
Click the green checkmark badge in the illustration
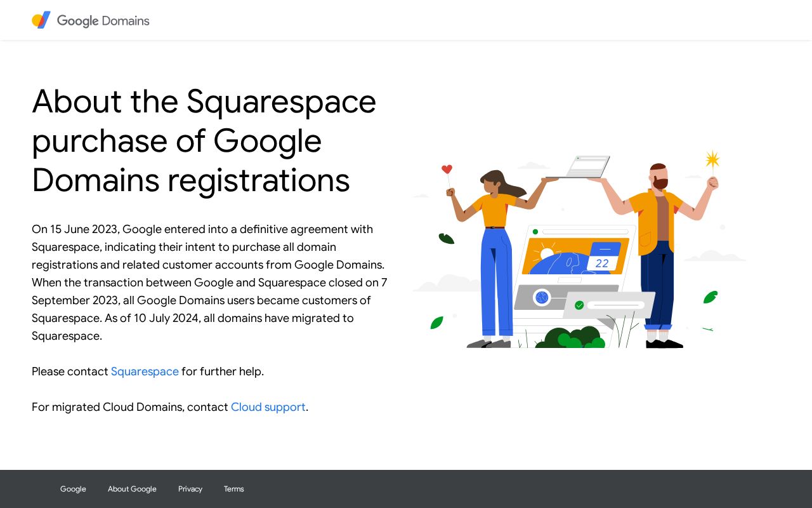(x=579, y=305)
